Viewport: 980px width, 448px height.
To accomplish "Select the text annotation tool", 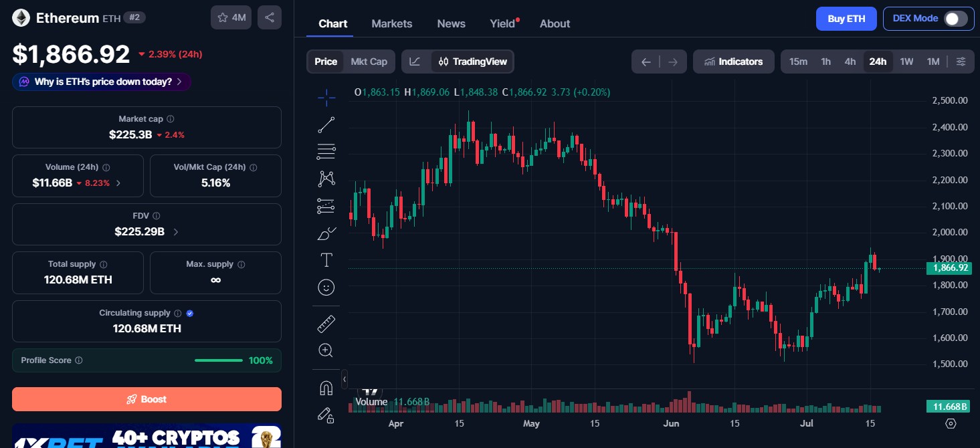I will [x=326, y=260].
